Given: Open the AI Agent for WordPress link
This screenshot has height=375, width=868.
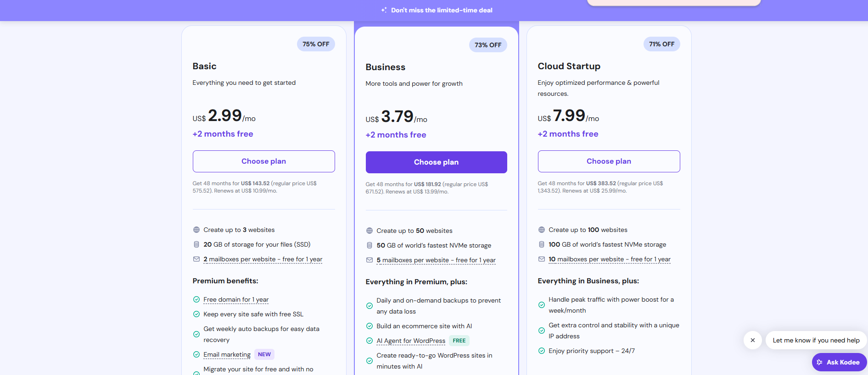Looking at the screenshot, I should pyautogui.click(x=411, y=341).
